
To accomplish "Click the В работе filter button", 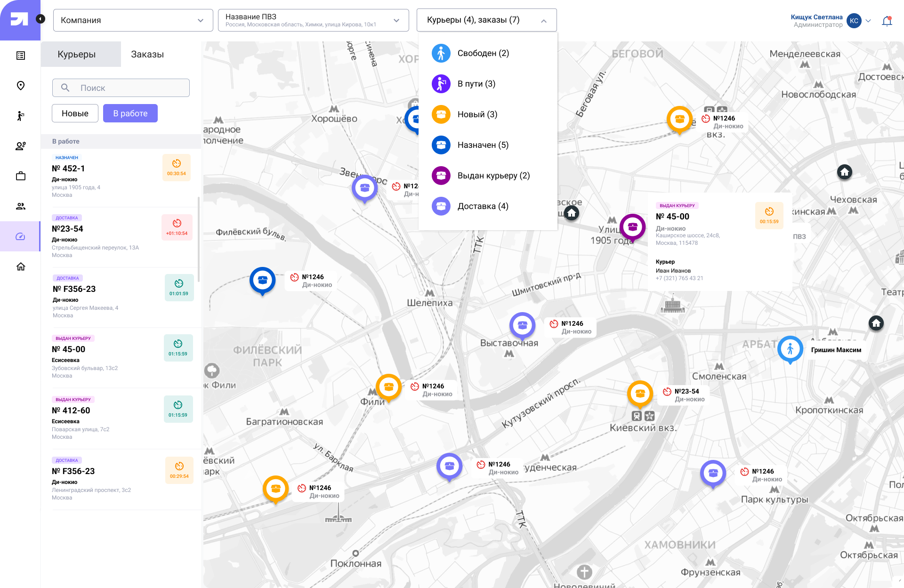I will [x=130, y=113].
